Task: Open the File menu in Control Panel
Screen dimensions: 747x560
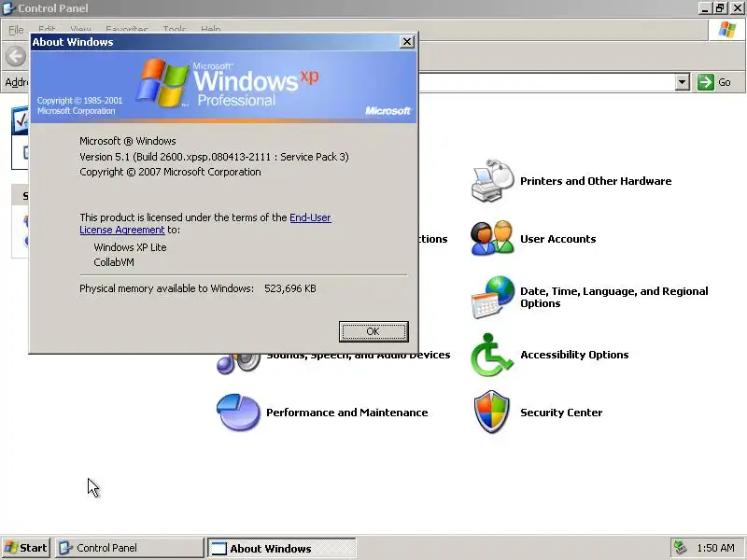Action: click(16, 30)
